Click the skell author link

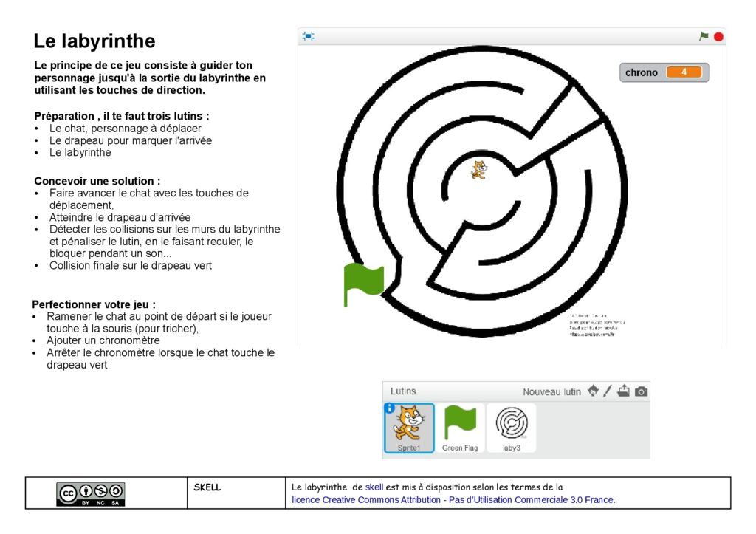[x=374, y=487]
